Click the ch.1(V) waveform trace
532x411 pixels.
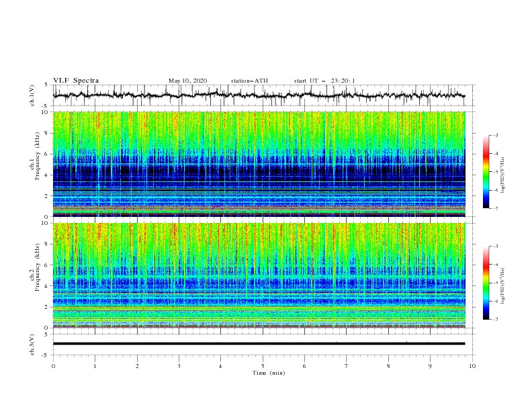pyautogui.click(x=259, y=95)
